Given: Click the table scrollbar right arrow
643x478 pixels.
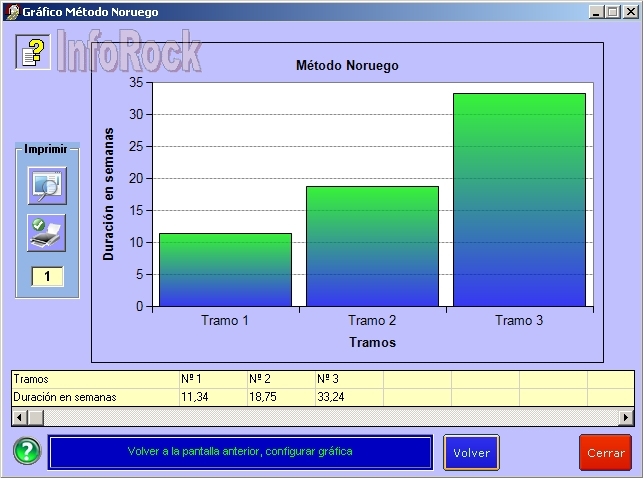Looking at the screenshot, I should click(627, 417).
